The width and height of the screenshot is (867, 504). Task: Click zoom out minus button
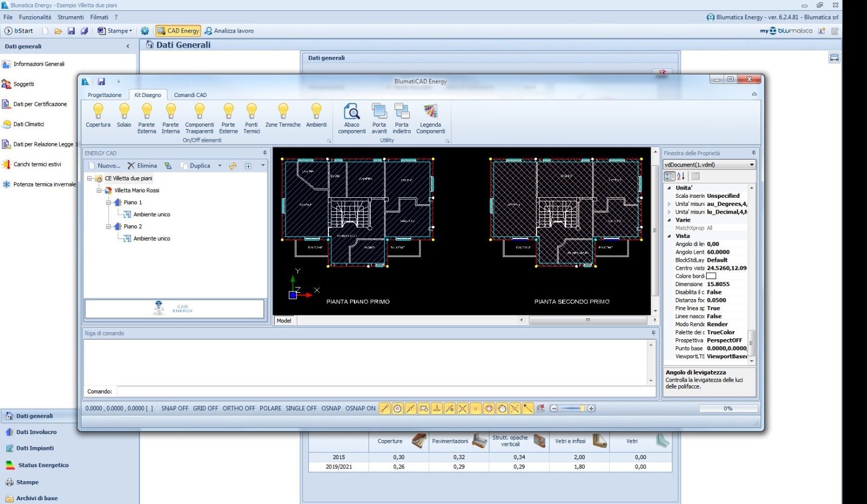(554, 409)
